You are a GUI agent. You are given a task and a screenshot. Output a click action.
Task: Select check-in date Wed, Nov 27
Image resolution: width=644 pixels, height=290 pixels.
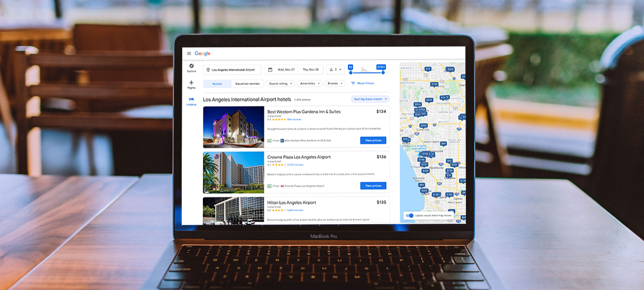(x=286, y=69)
